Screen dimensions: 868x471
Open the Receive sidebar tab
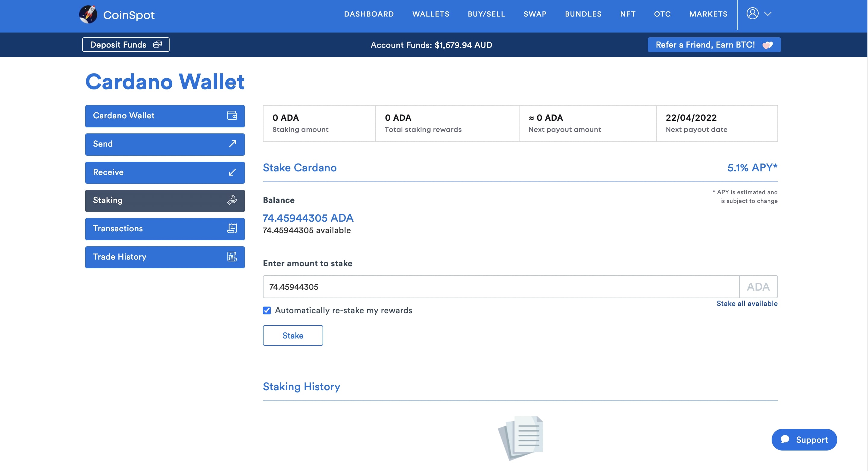(x=165, y=173)
